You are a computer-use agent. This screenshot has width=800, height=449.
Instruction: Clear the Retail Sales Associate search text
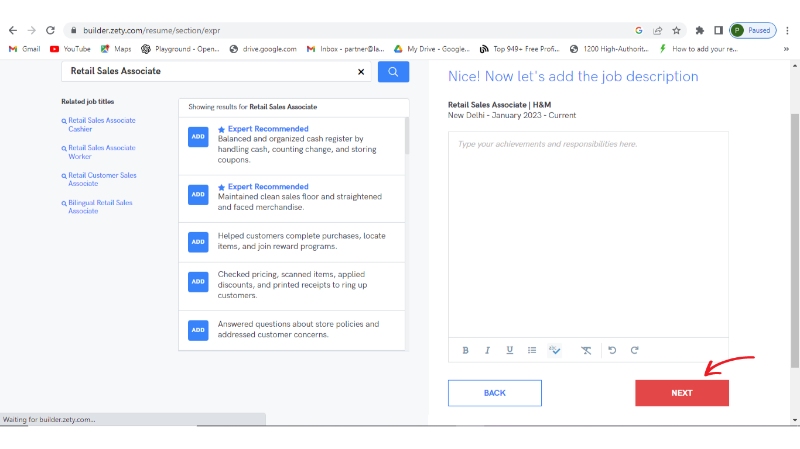coord(361,72)
